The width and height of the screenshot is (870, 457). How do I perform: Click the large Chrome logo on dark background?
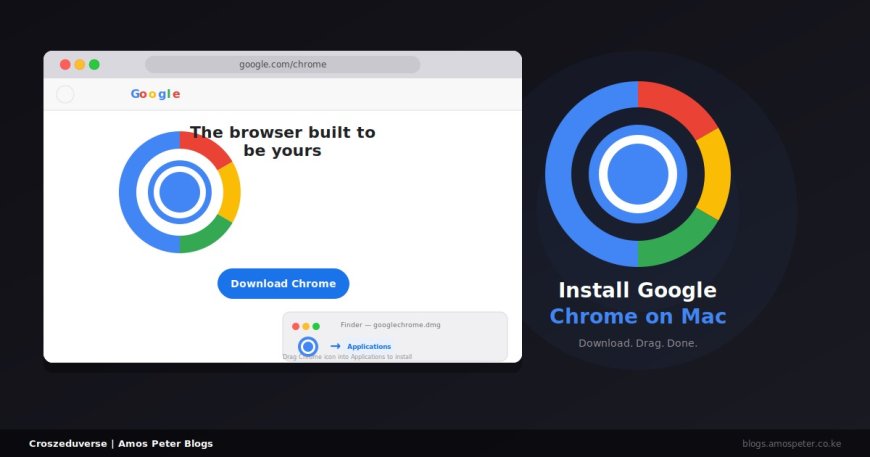click(638, 174)
